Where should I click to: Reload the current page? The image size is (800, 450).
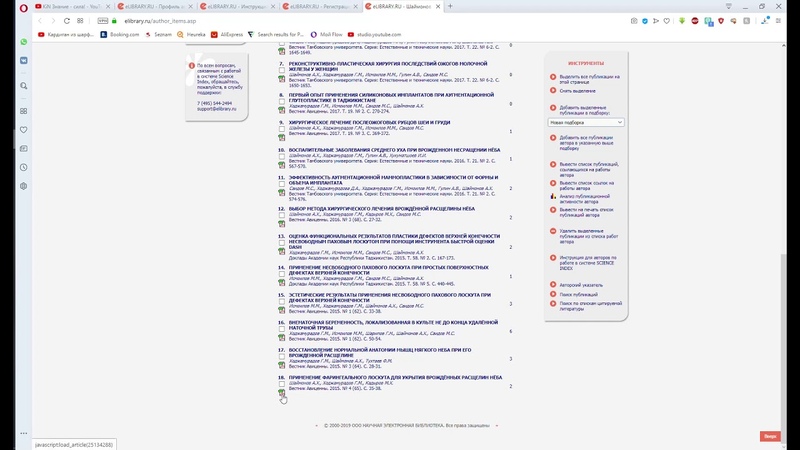point(66,21)
